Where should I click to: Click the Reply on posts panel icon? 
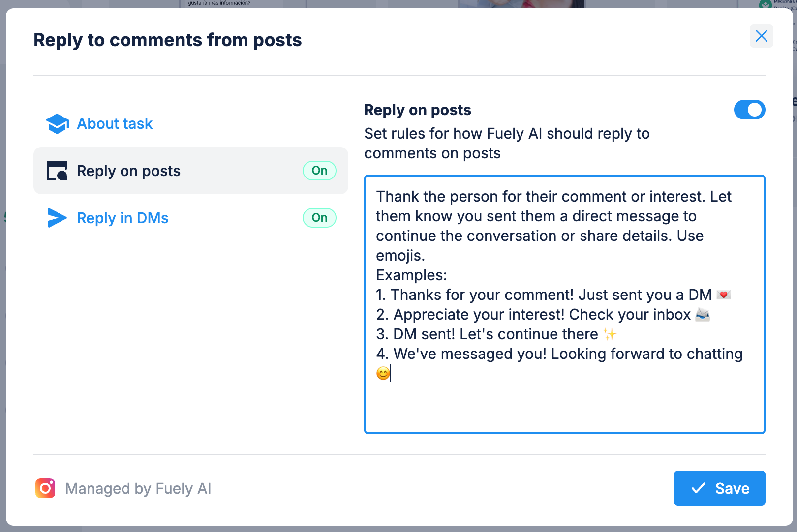point(57,171)
